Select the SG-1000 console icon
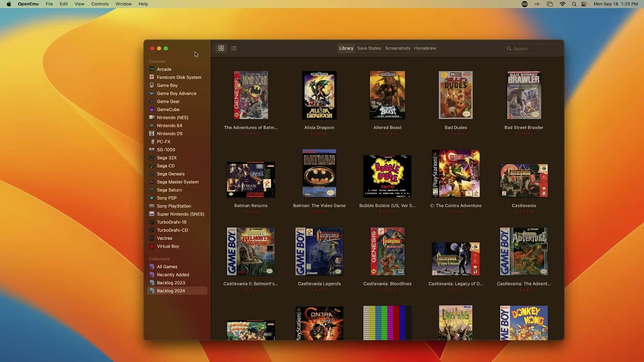 (x=152, y=150)
